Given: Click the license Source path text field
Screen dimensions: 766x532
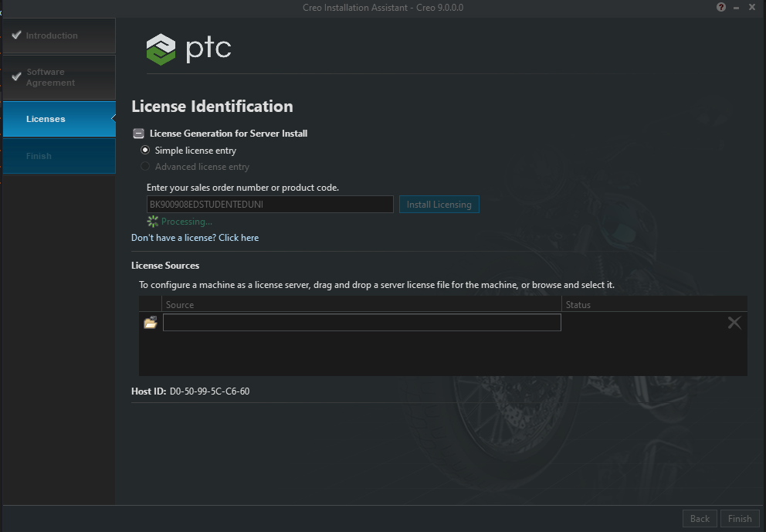Looking at the screenshot, I should pyautogui.click(x=361, y=323).
